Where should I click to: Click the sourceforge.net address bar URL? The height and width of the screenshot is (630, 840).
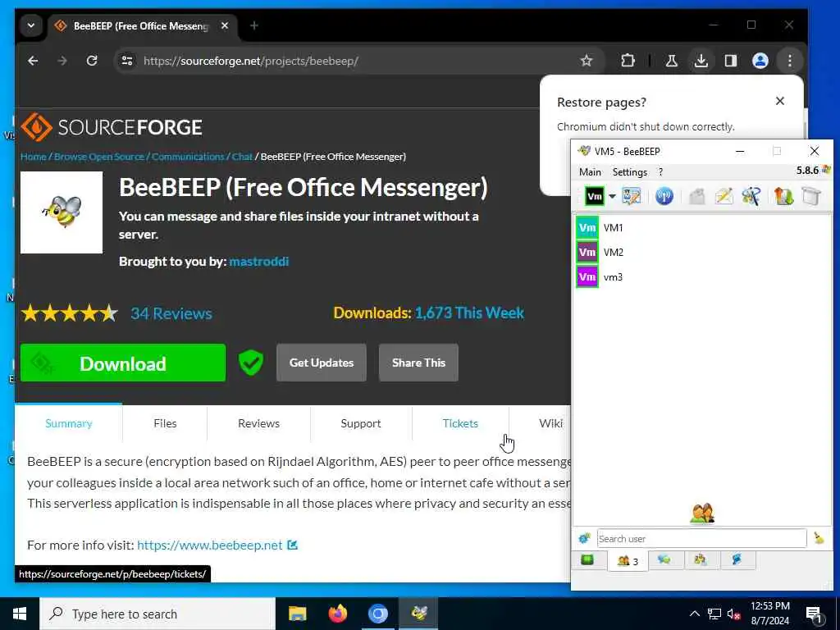(x=251, y=61)
